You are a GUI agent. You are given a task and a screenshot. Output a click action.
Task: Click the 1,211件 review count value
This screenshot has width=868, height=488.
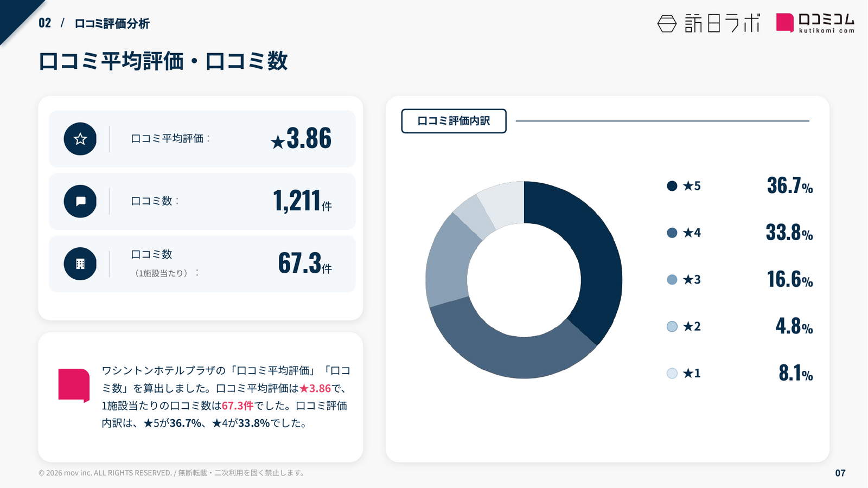point(302,201)
